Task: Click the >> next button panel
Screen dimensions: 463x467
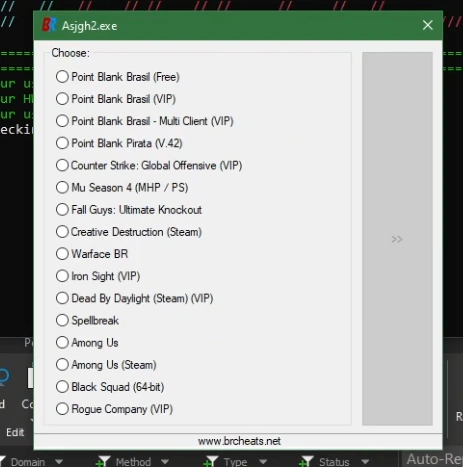Action: point(397,239)
